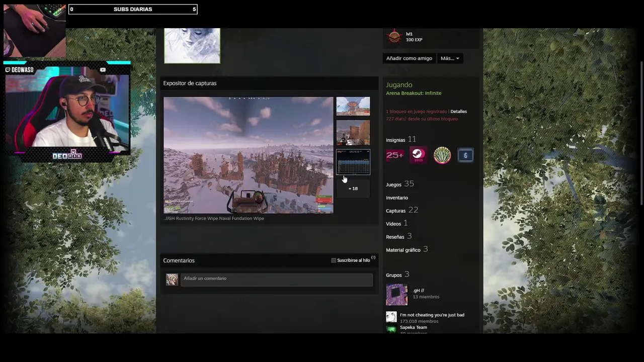The image size is (644, 362).
Task: Click the Jugando status heading
Action: coord(399,85)
